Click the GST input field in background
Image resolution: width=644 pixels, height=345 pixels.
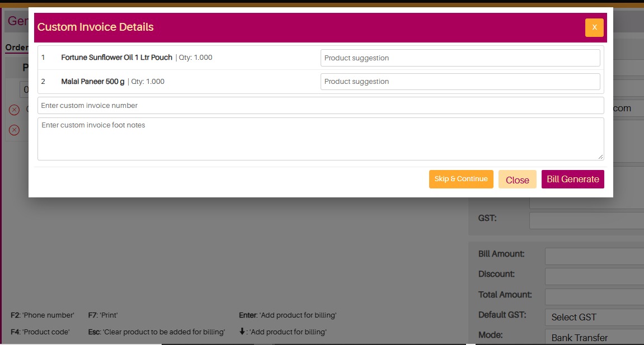tap(586, 221)
